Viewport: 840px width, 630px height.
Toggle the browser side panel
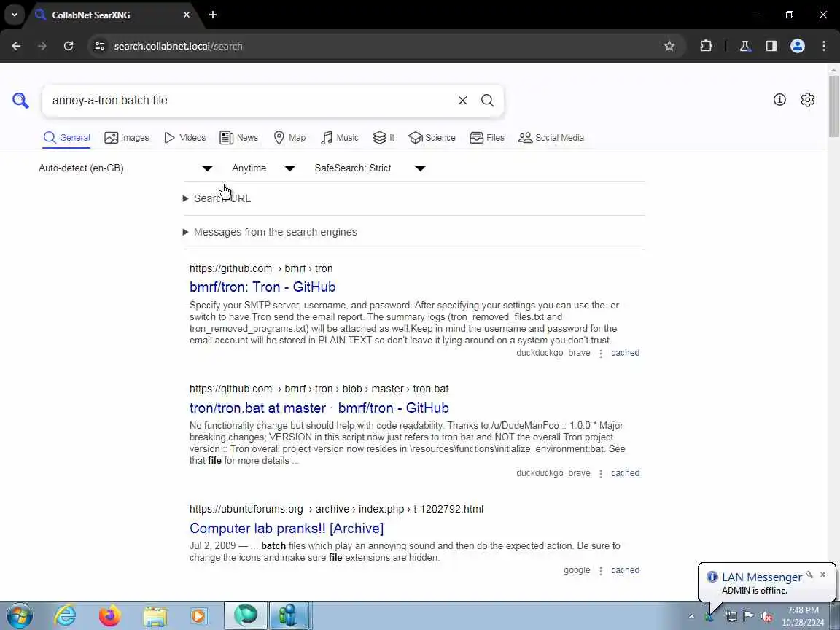tap(771, 46)
